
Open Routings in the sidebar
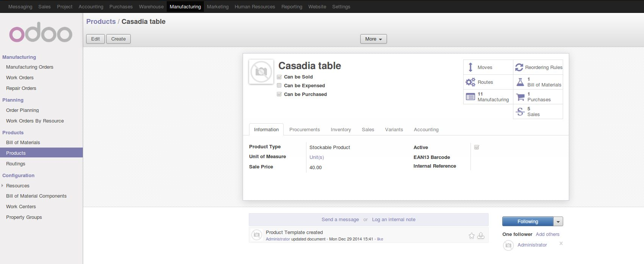(16, 164)
